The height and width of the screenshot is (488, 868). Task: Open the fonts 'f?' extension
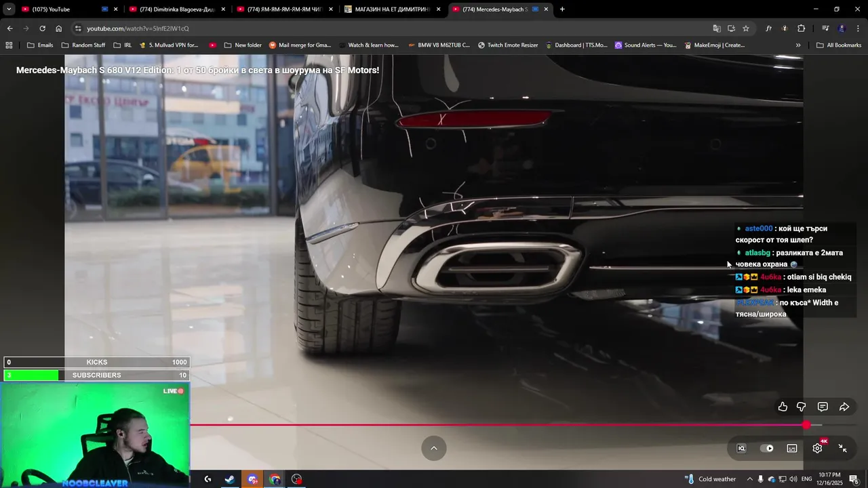pyautogui.click(x=768, y=28)
